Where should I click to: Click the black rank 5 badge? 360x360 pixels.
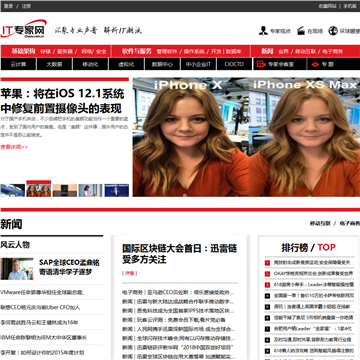coord(267,307)
